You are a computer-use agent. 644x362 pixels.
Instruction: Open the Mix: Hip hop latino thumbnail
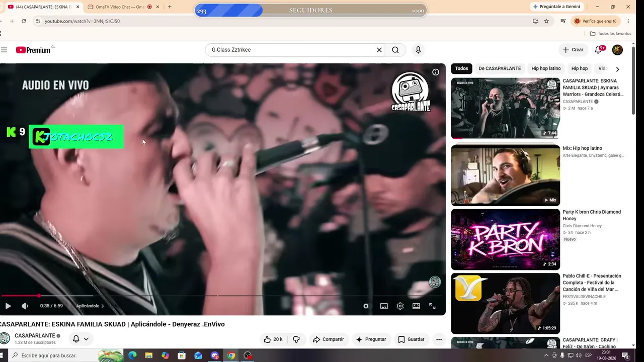click(505, 175)
